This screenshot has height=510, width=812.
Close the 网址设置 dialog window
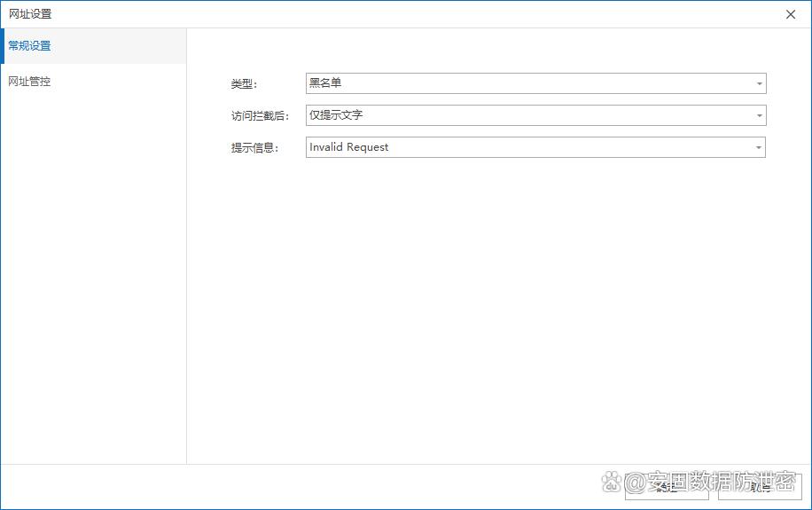click(x=791, y=14)
